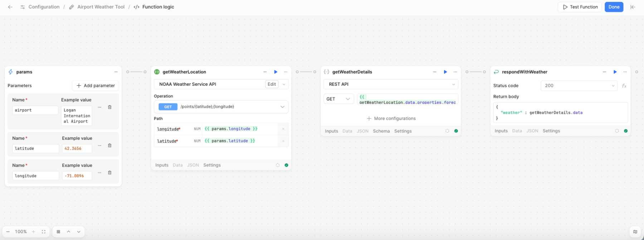Image resolution: width=644 pixels, height=240 pixels.
Task: Toggle the minimap icon at bottom right
Action: coord(635,232)
